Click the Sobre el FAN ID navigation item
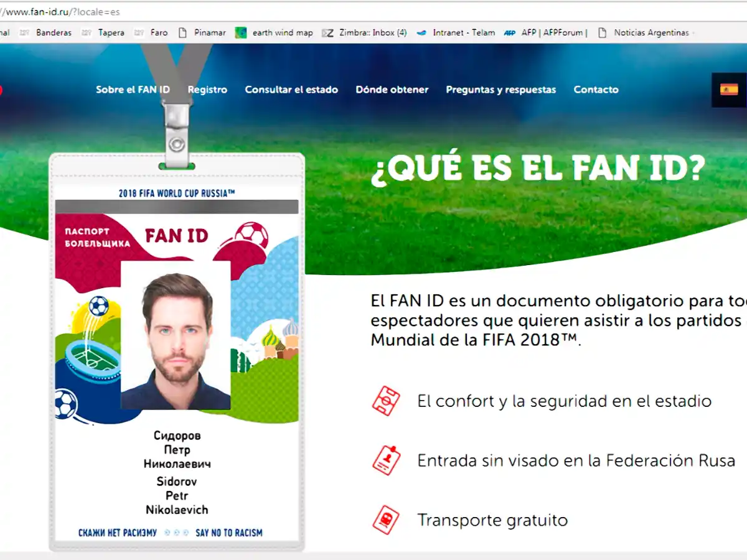Image resolution: width=747 pixels, height=560 pixels. [133, 90]
